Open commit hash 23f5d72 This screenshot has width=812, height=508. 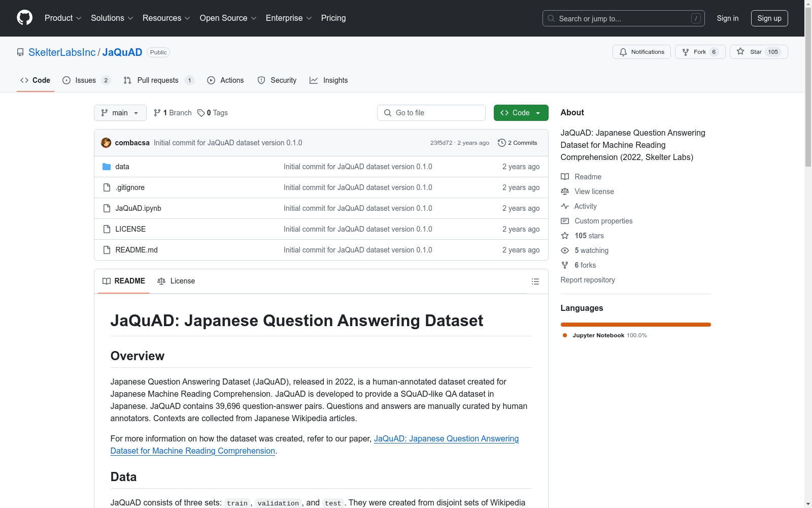pos(441,143)
